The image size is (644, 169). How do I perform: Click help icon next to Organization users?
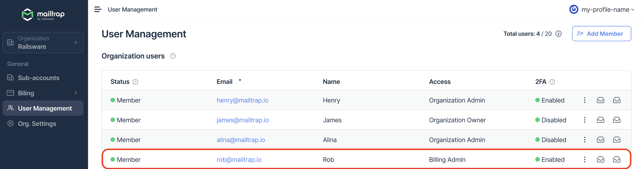(173, 56)
